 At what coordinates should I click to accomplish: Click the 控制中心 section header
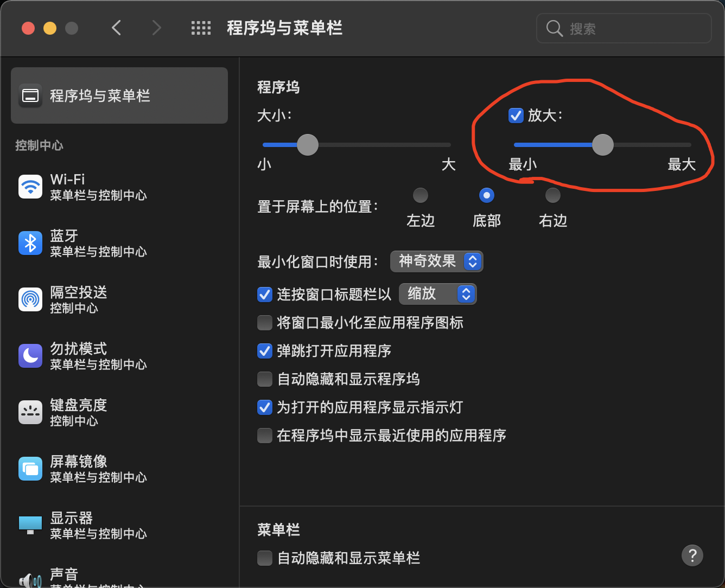pos(39,145)
